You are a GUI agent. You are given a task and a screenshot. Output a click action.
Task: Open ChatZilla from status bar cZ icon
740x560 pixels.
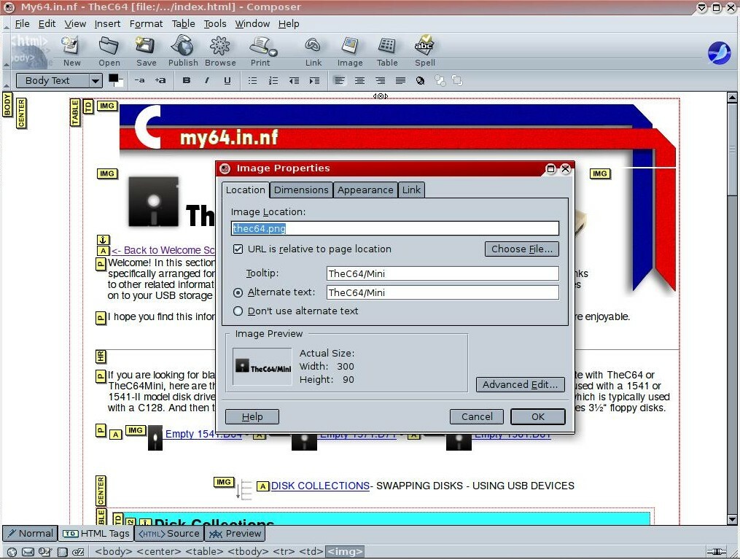coord(78,551)
